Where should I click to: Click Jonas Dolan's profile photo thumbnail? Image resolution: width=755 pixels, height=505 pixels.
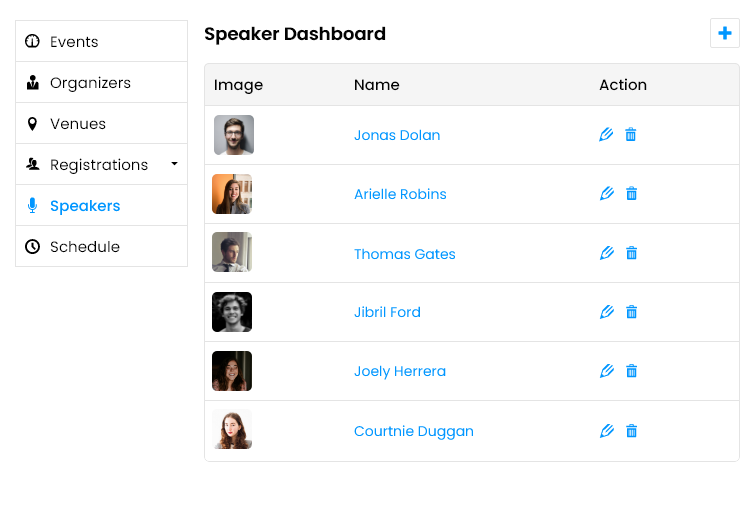click(x=234, y=135)
